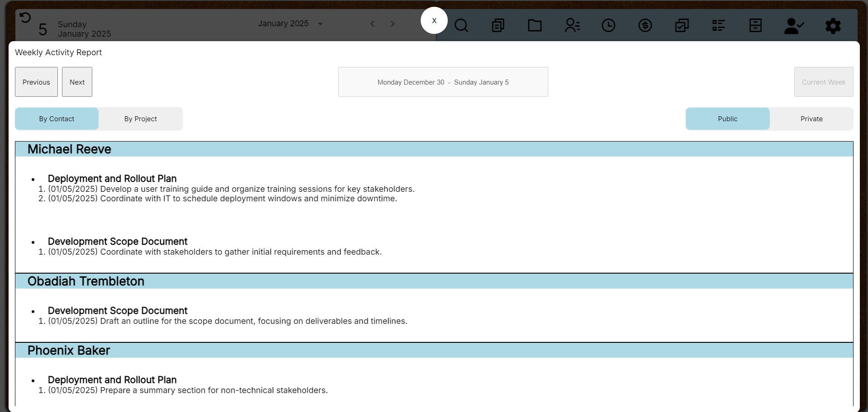Click the undo arrow icon near date
Image resolution: width=868 pixels, height=412 pixels.
[25, 18]
